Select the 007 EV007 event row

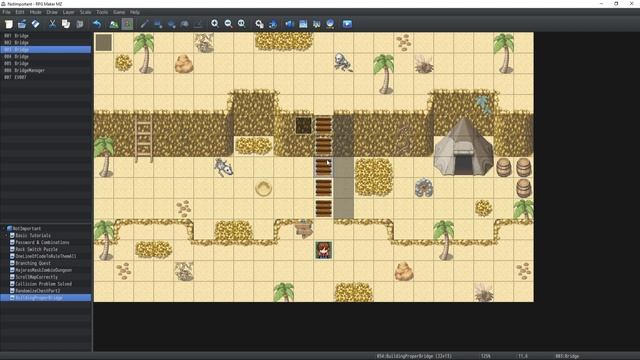coord(46,77)
